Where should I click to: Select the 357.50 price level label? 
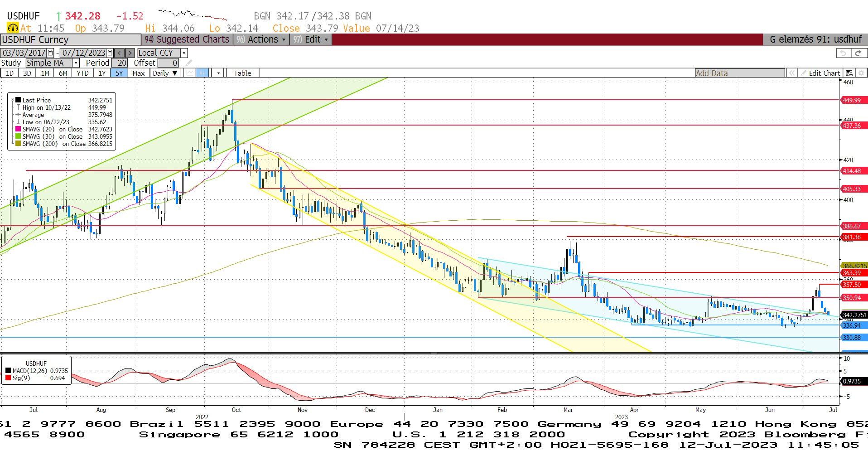click(854, 285)
